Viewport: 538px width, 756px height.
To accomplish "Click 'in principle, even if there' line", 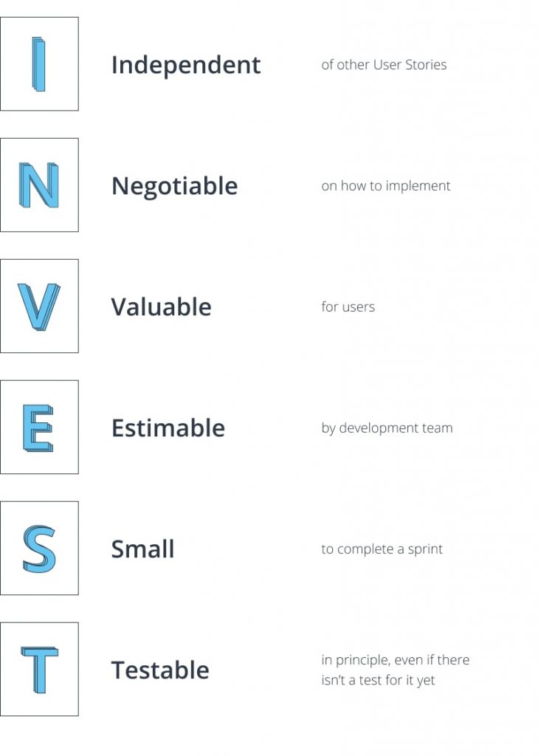I will pyautogui.click(x=396, y=660).
